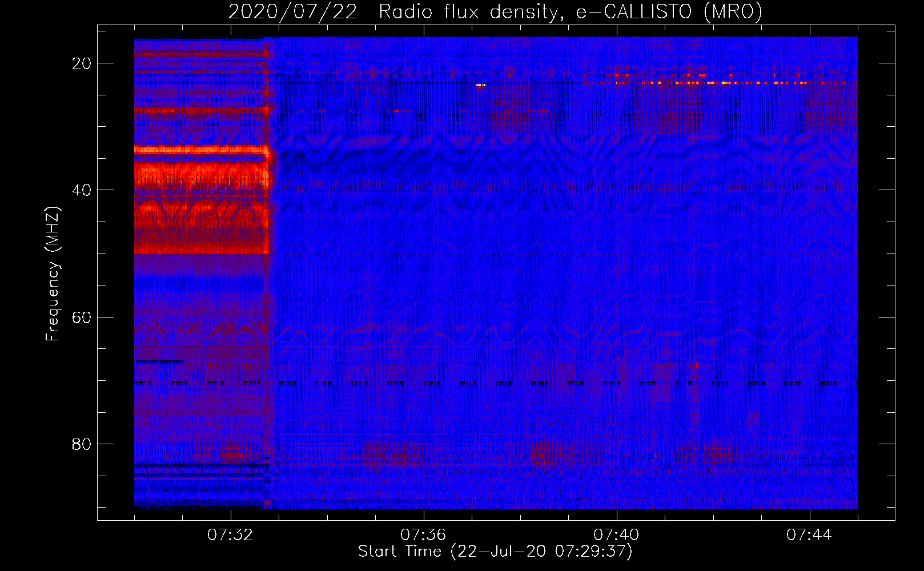This screenshot has width=924, height=571.
Task: Click the small bright yellow burst near 07:37
Action: point(481,85)
